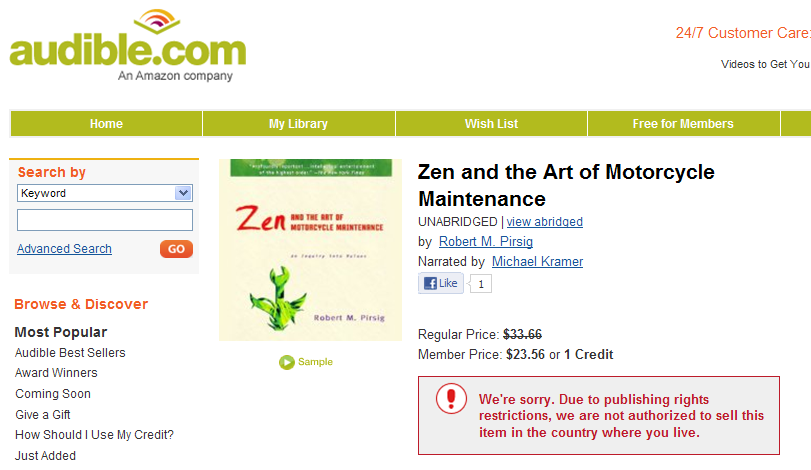The width and height of the screenshot is (811, 470).
Task: Open author Robert M. Pirsig link
Action: (486, 242)
